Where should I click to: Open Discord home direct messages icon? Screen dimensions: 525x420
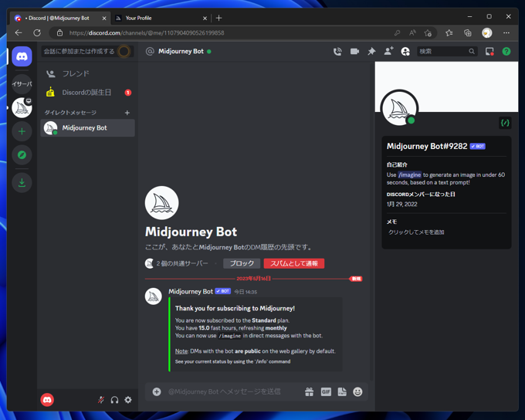coord(22,56)
